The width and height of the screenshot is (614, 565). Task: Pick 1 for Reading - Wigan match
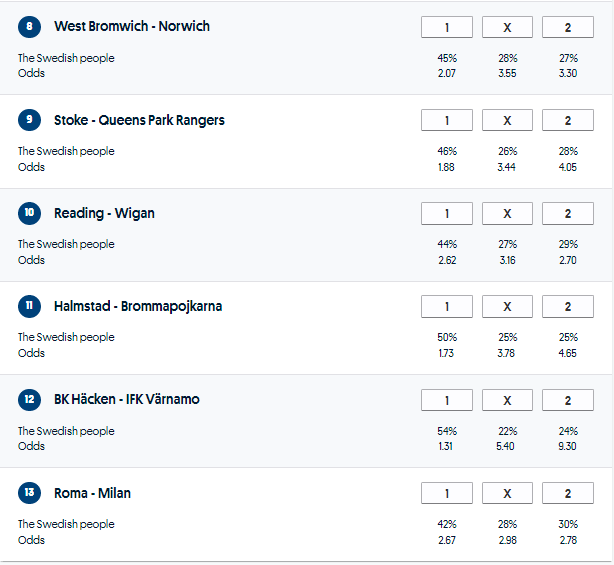[x=447, y=213]
